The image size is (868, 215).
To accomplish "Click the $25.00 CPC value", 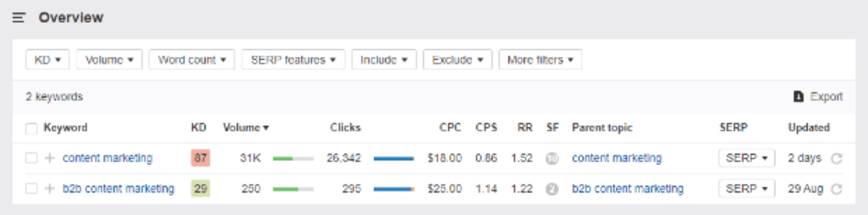I will [x=445, y=189].
